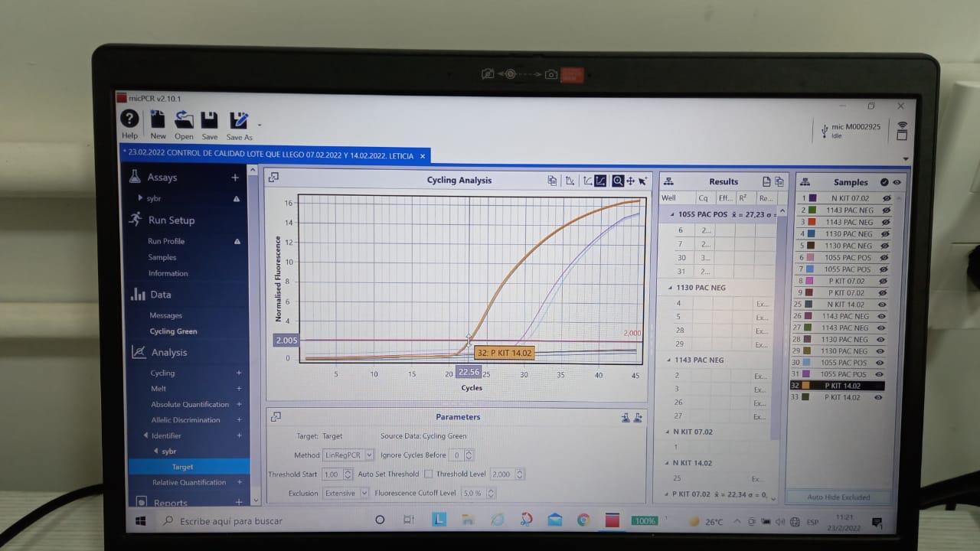Viewport: 980px width, 551px height.
Task: Pop out the Cycling Analysis panel
Action: (x=273, y=178)
